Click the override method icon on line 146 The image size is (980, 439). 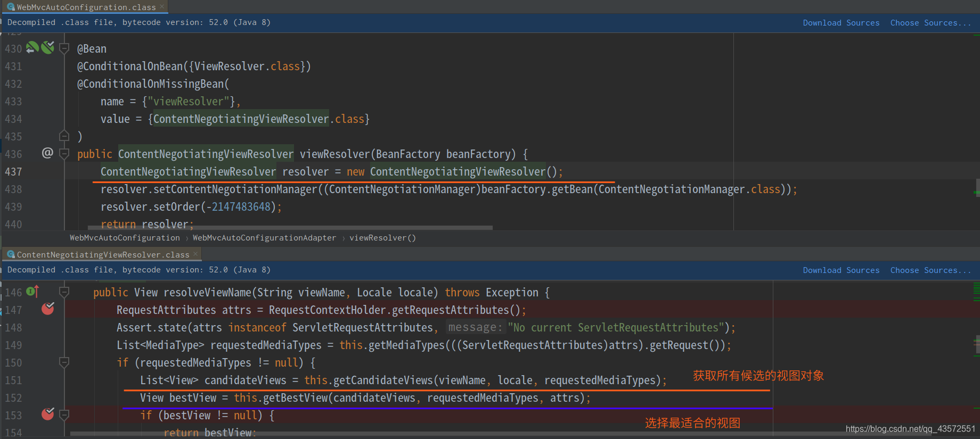(33, 292)
